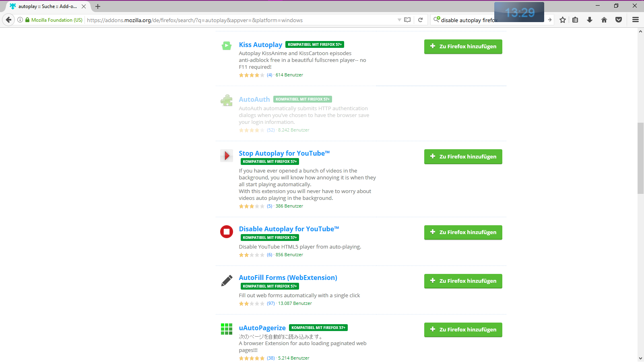Click the scrollbar up arrow

click(x=640, y=31)
